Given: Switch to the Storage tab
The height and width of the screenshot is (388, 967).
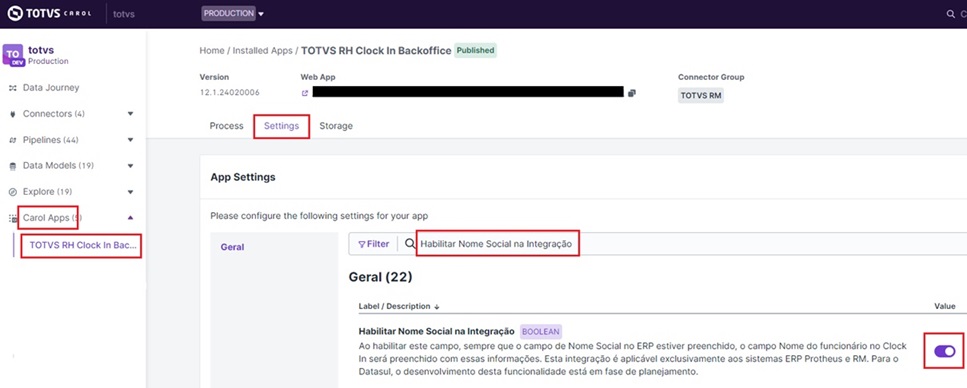Looking at the screenshot, I should tap(335, 126).
